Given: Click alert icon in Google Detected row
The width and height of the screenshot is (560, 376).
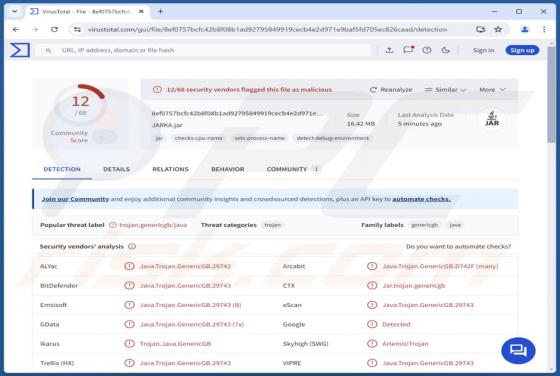Looking at the screenshot, I should pyautogui.click(x=372, y=324).
